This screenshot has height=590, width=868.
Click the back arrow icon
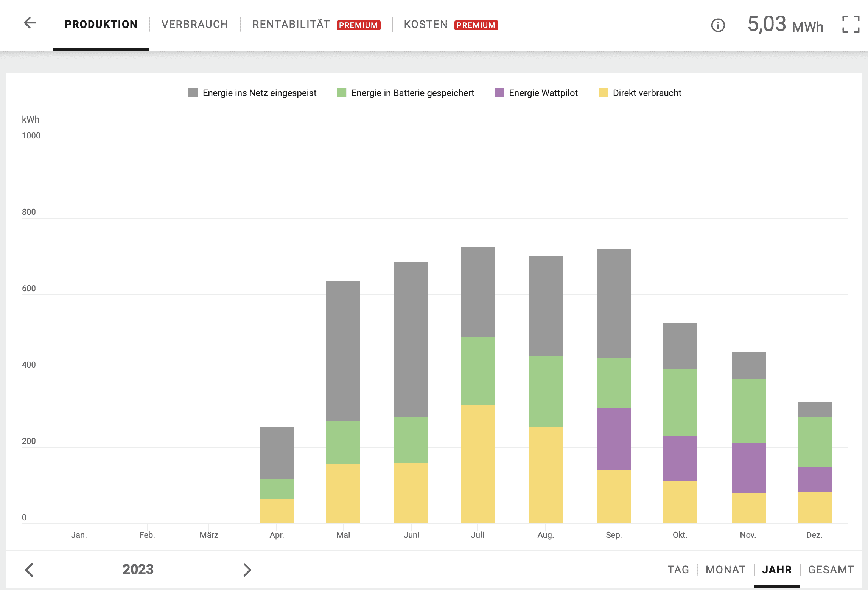click(30, 23)
